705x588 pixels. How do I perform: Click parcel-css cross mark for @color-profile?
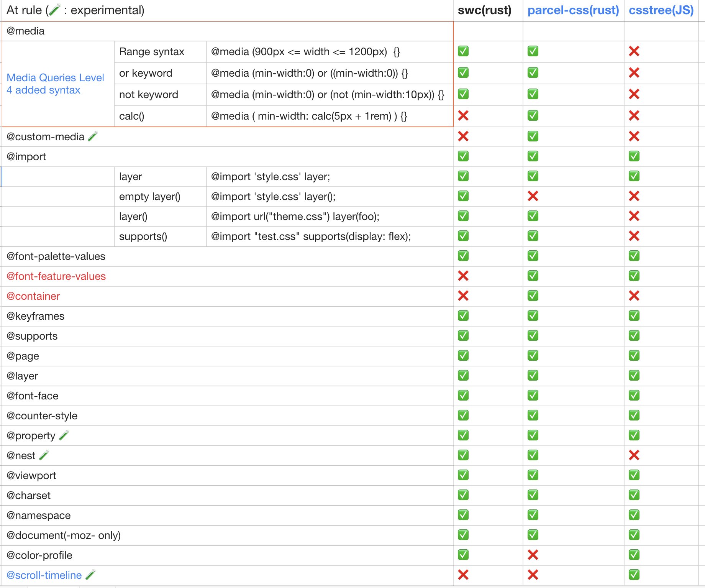point(533,555)
